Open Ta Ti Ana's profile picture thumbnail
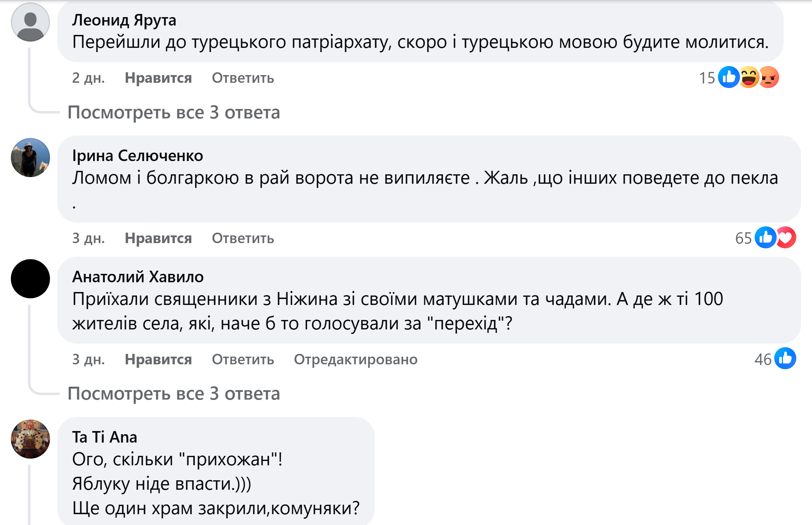The width and height of the screenshot is (812, 525). coord(30,439)
